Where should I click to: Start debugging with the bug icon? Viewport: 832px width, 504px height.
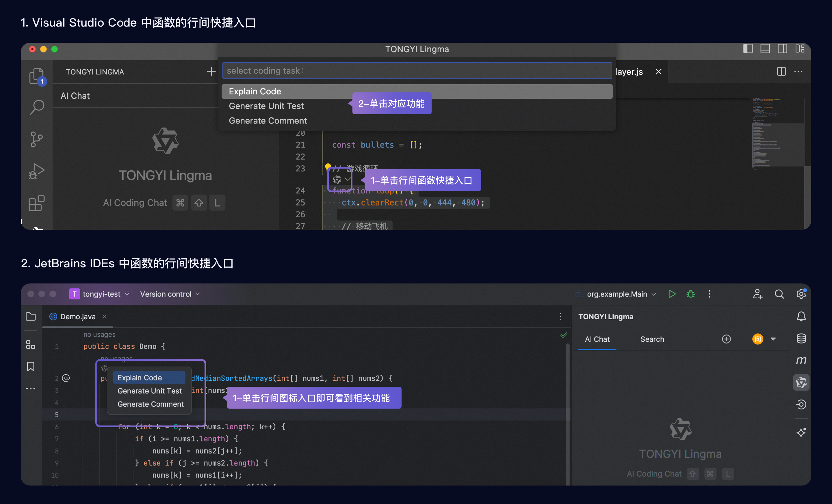pyautogui.click(x=690, y=294)
